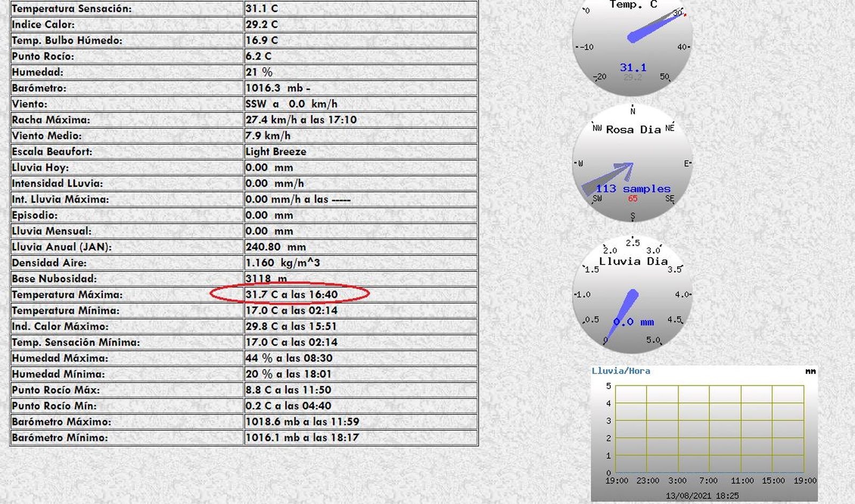Viewport: 855px width, 504px height.
Task: Click the Temperatura Mínima label cell
Action: click(127, 311)
